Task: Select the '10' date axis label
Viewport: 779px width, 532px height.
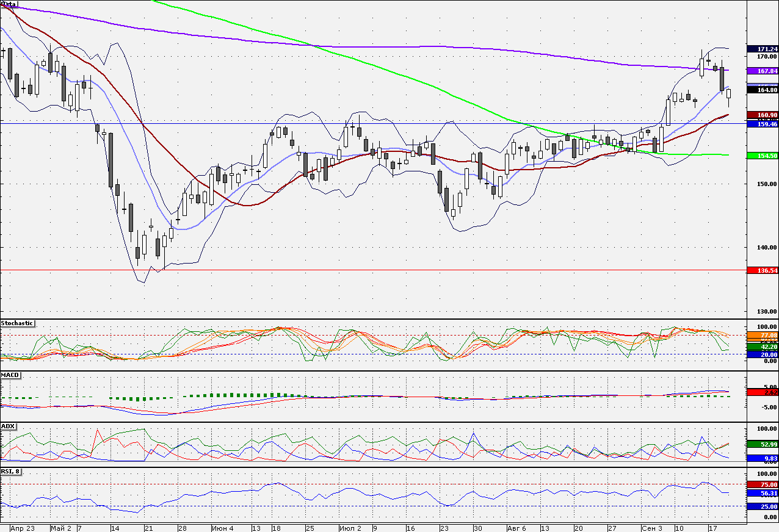Action: pos(679,528)
